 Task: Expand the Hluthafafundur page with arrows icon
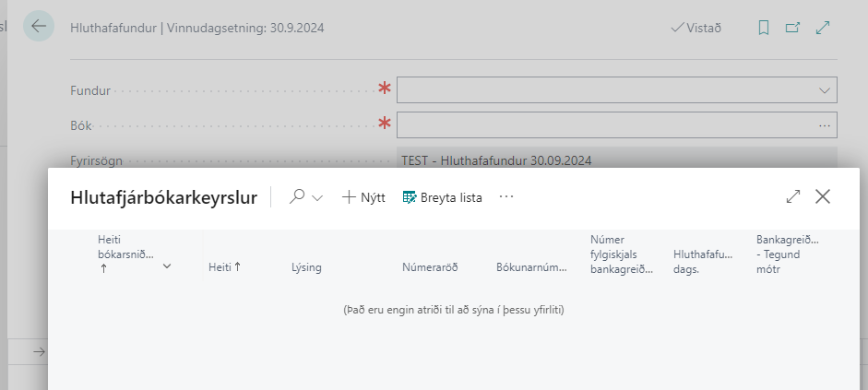824,28
